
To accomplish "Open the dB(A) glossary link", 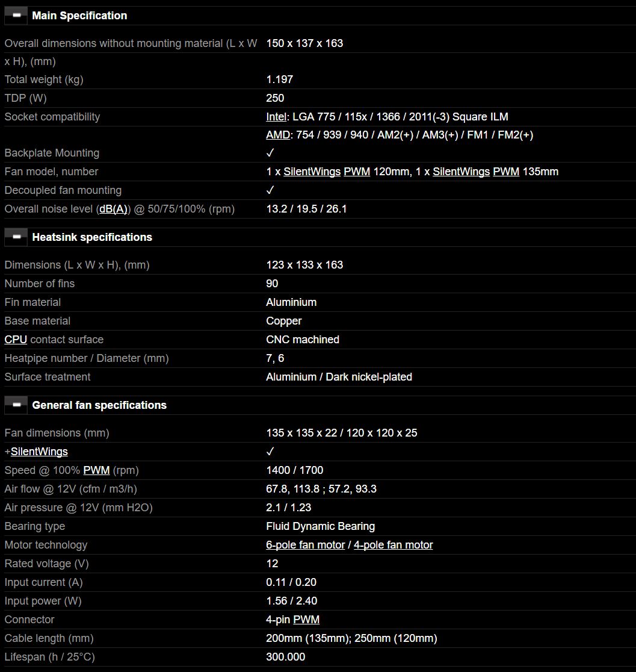I will click(114, 209).
